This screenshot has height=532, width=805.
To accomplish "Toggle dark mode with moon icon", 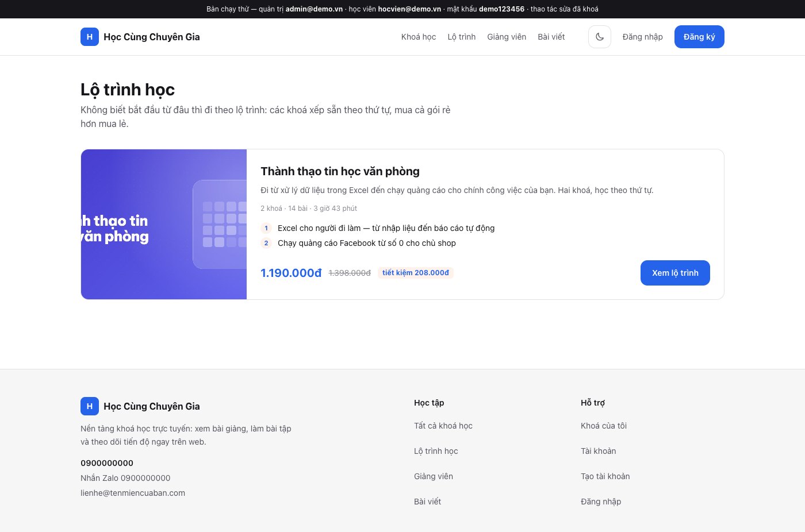I will [600, 37].
